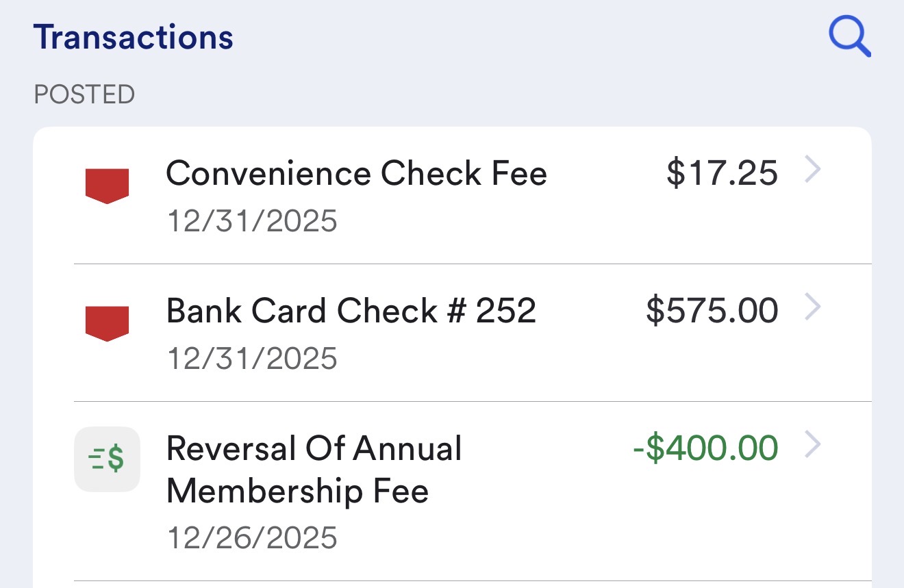
Task: Click the date under Convenience Check Fee
Action: pos(252,221)
